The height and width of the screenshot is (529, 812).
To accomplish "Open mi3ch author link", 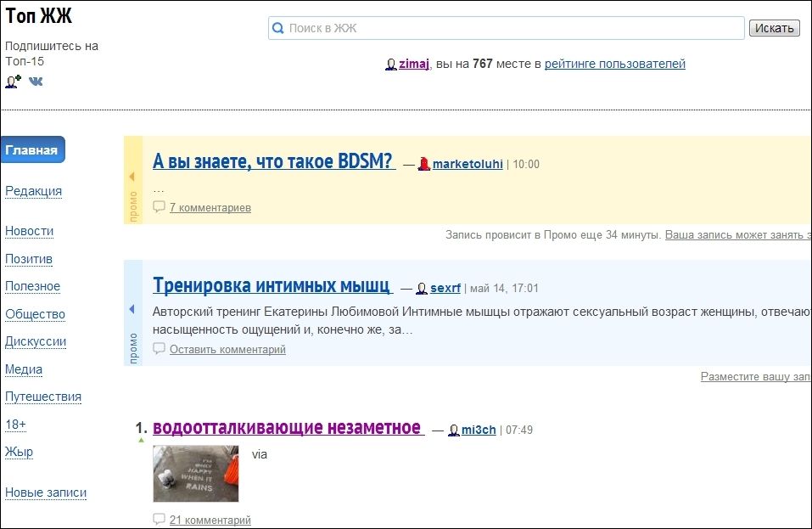I will click(479, 430).
